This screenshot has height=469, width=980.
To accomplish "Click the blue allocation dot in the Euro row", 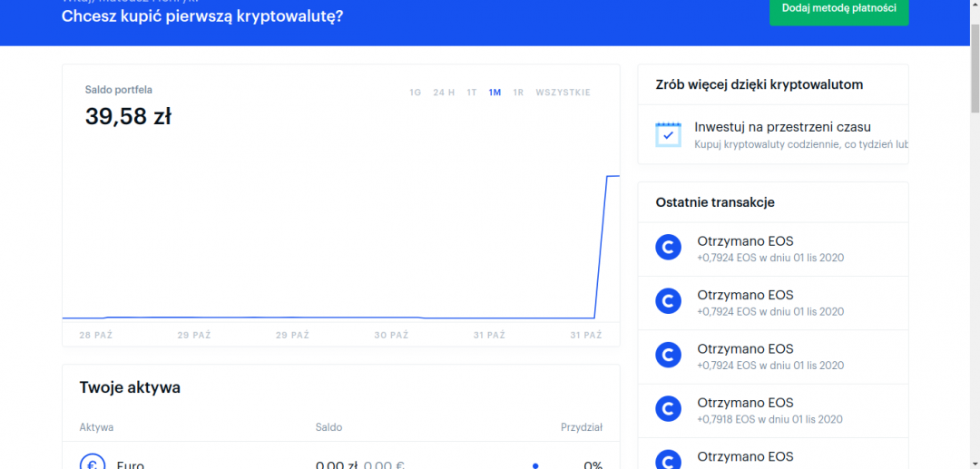I will tap(535, 465).
